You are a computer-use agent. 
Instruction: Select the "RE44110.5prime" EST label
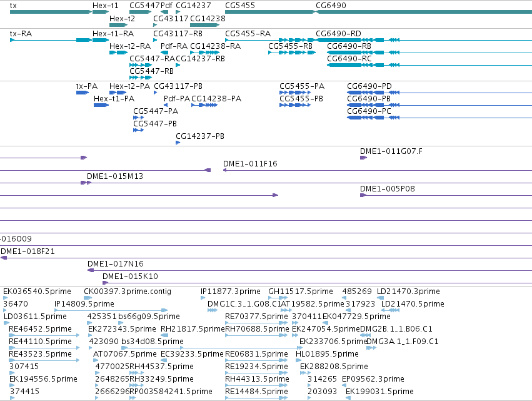point(41,341)
